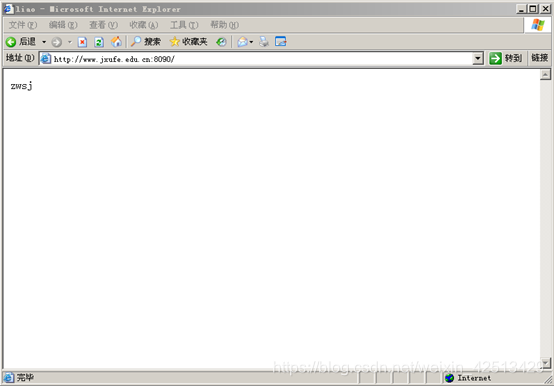
Task: Open the 编辑(E) menu
Action: (63, 25)
